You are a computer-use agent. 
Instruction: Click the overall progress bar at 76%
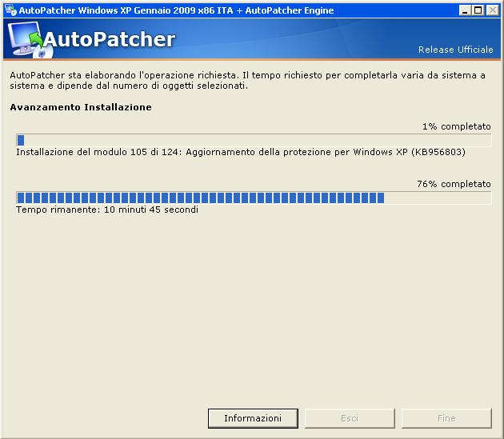point(254,198)
